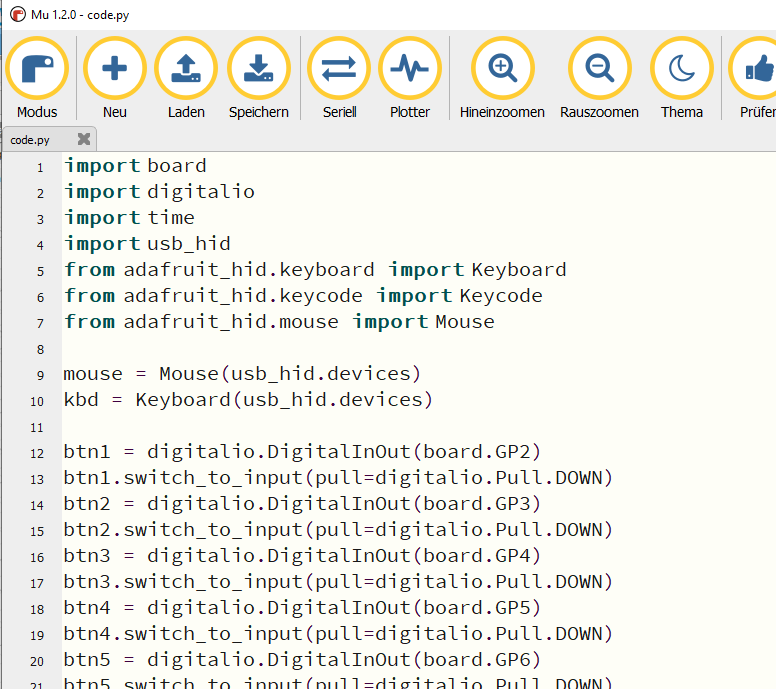Click 'board.GP5' on line 18
The width and height of the screenshot is (776, 689).
476,608
